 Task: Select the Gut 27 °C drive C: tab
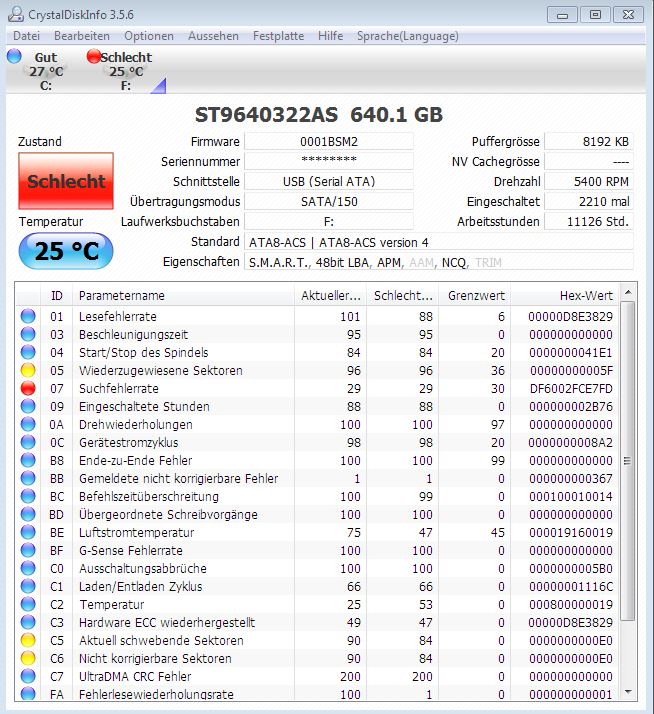[x=39, y=70]
